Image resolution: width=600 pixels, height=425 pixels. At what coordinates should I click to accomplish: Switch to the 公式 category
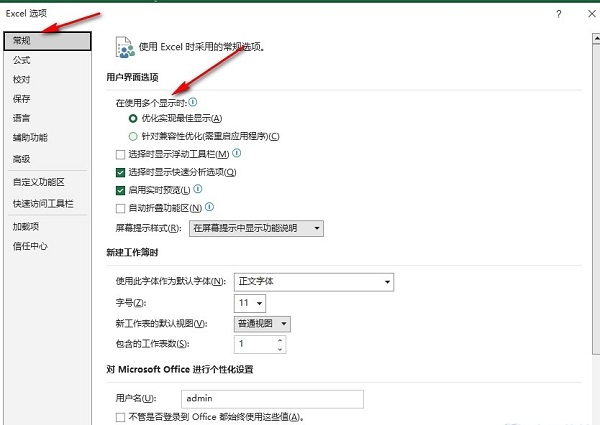22,60
